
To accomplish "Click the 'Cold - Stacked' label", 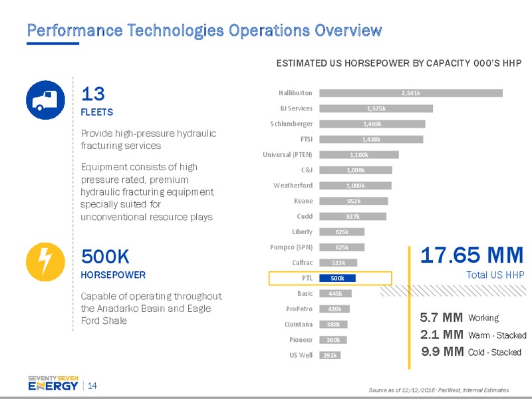I will point(495,352).
